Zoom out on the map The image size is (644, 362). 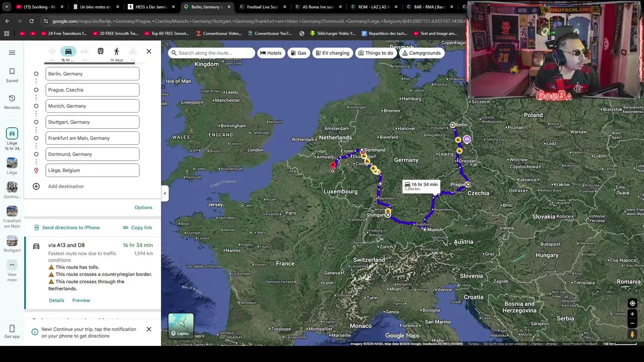(632, 323)
